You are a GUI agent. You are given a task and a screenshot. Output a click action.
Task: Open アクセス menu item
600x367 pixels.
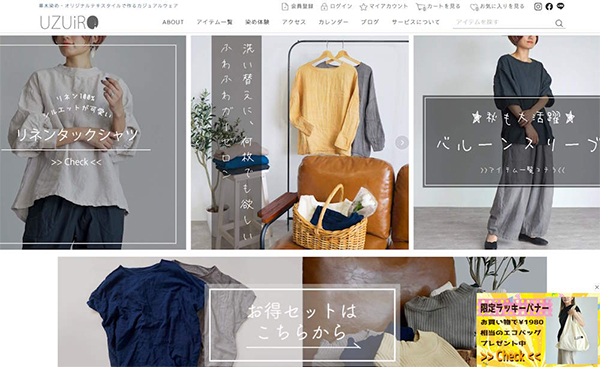click(294, 22)
